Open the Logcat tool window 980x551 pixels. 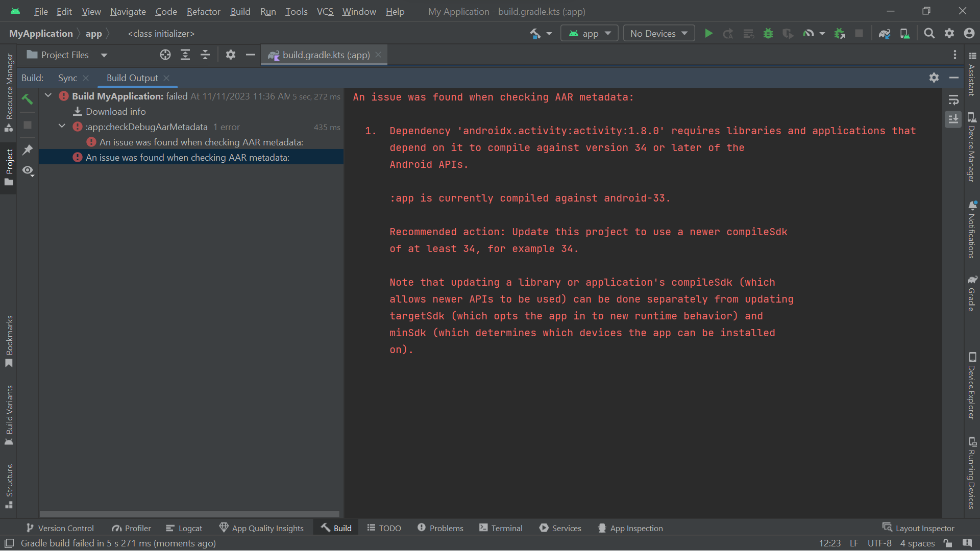pos(184,529)
